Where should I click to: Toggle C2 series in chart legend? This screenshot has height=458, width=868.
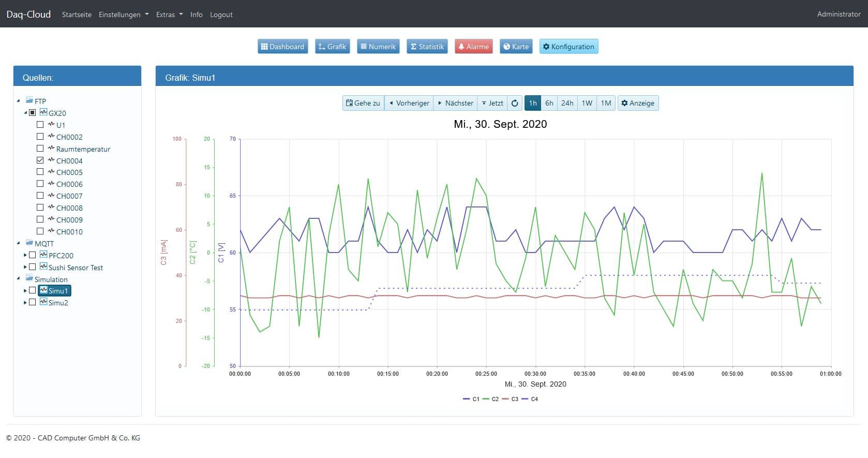491,399
